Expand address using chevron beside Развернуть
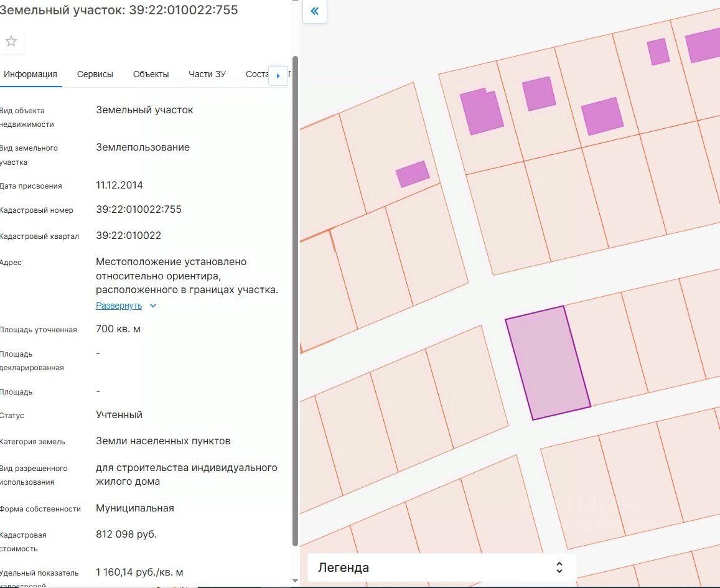The width and height of the screenshot is (720, 588). pos(153,306)
